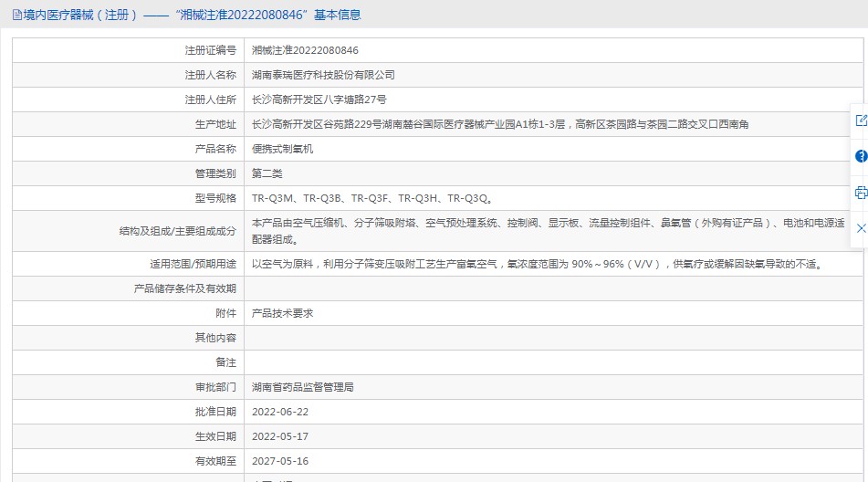Viewport: 868px width, 482px height.
Task: Click the 管理类别 label
Action: [215, 173]
